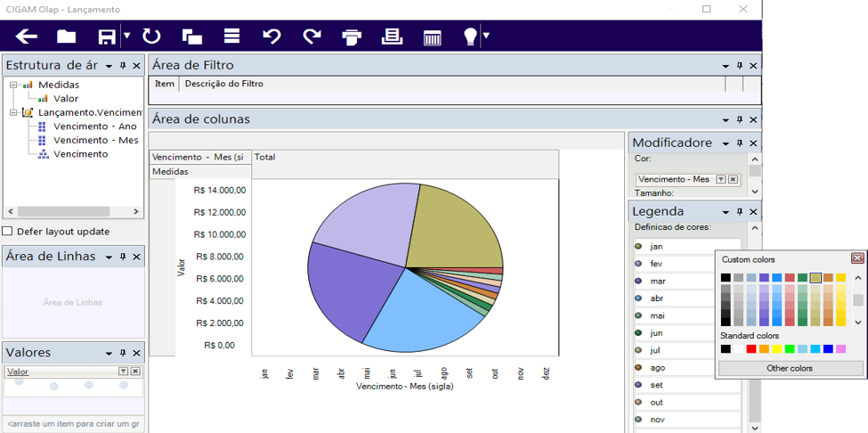Image resolution: width=868 pixels, height=433 pixels.
Task: Remove Valor field from Valores
Action: click(x=135, y=372)
